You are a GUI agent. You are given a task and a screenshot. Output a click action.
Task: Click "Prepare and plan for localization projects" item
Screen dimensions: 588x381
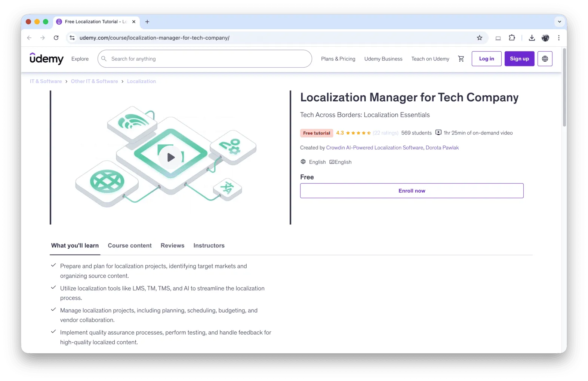[154, 271]
